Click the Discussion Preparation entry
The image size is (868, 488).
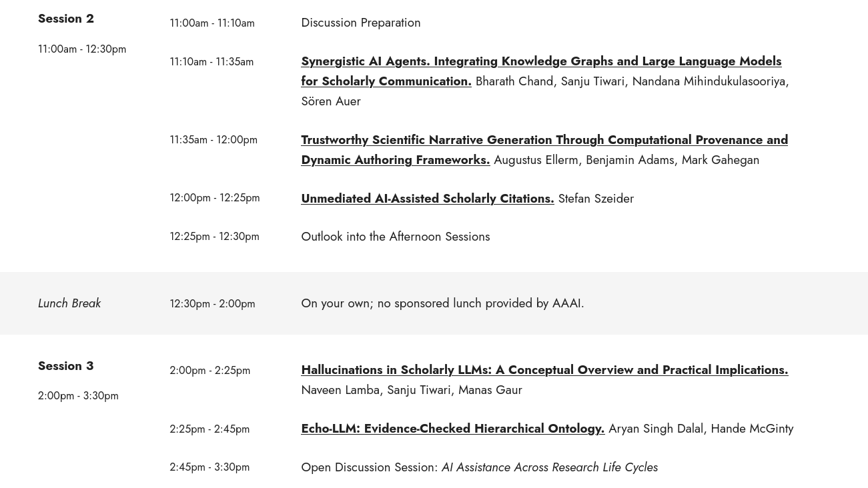(x=360, y=23)
